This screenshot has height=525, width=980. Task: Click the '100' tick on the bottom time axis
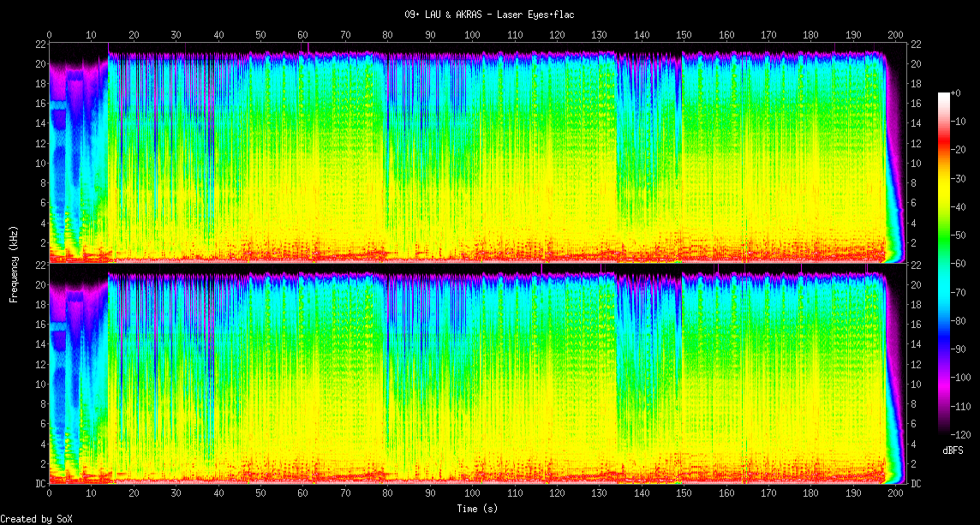(472, 494)
